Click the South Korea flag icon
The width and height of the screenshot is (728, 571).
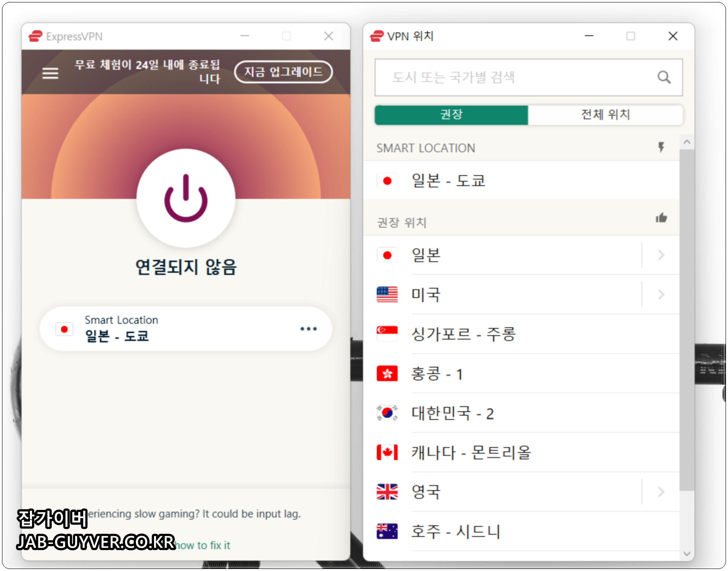(x=387, y=413)
